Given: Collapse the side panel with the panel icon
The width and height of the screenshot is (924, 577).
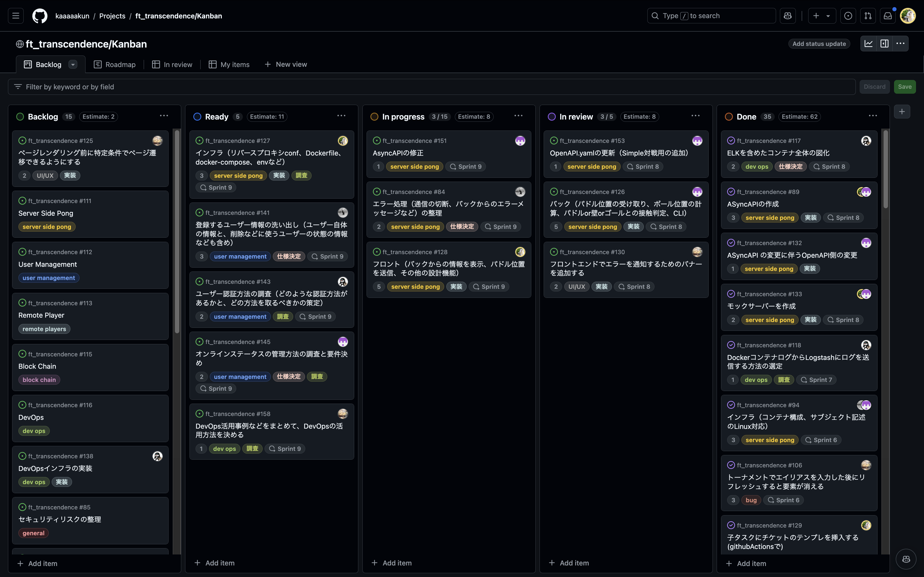Looking at the screenshot, I should 884,43.
